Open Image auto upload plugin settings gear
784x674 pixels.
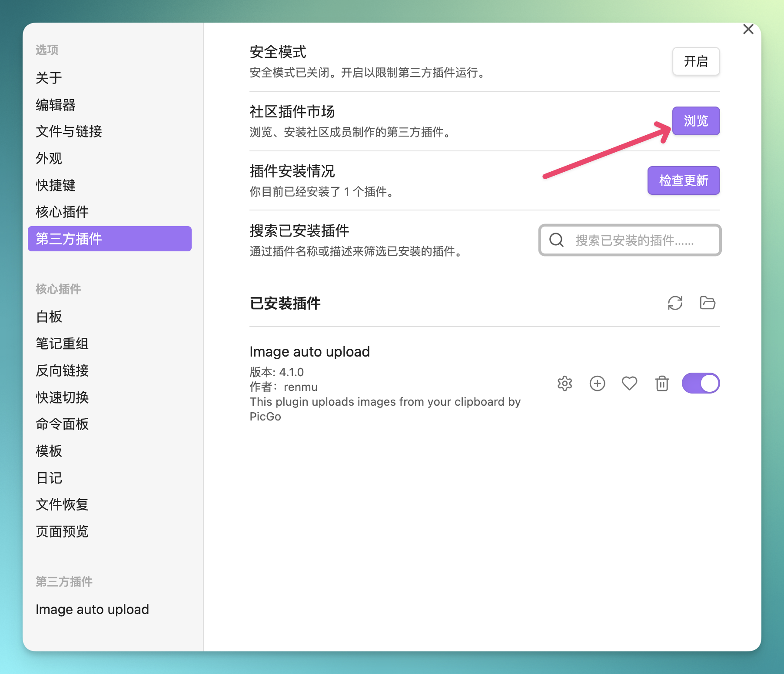pos(565,384)
